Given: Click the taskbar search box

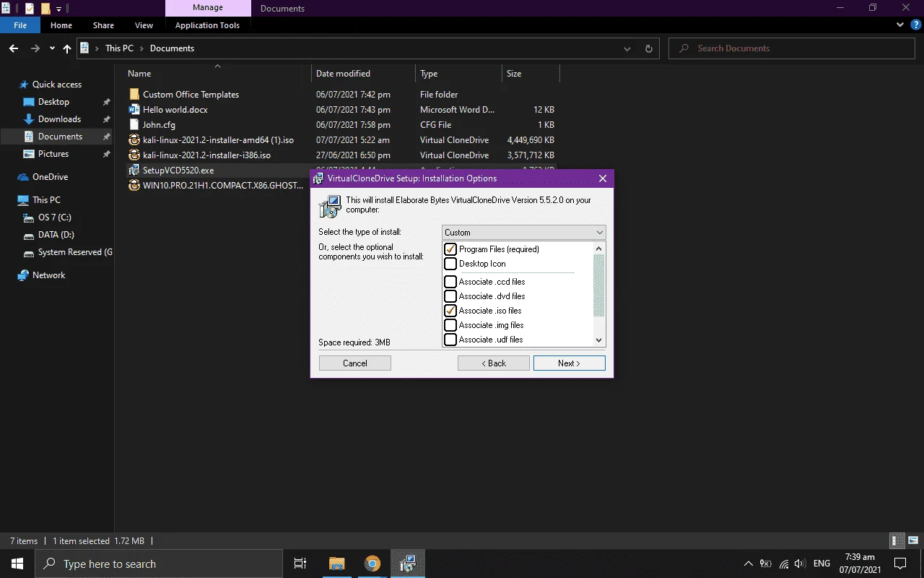Looking at the screenshot, I should [159, 564].
